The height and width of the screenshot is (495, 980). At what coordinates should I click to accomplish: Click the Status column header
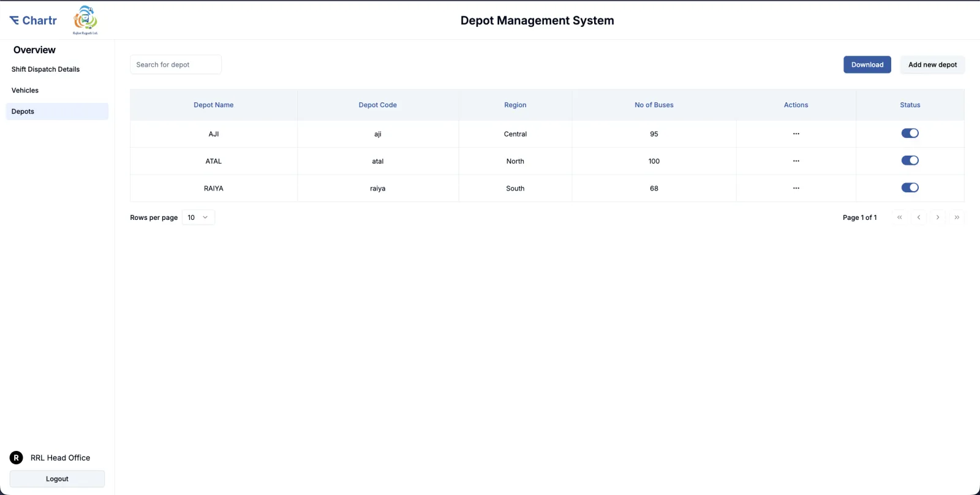click(910, 105)
